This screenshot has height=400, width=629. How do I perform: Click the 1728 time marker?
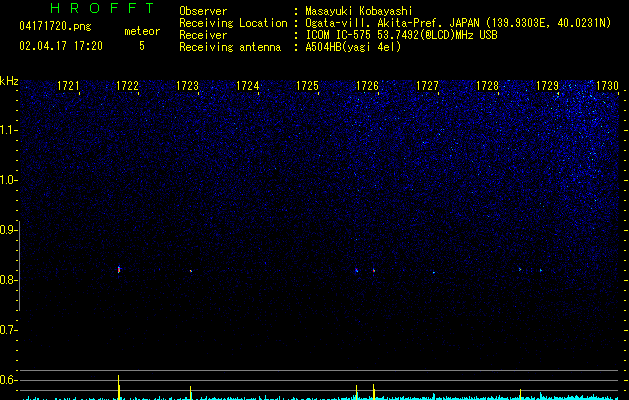tap(487, 86)
